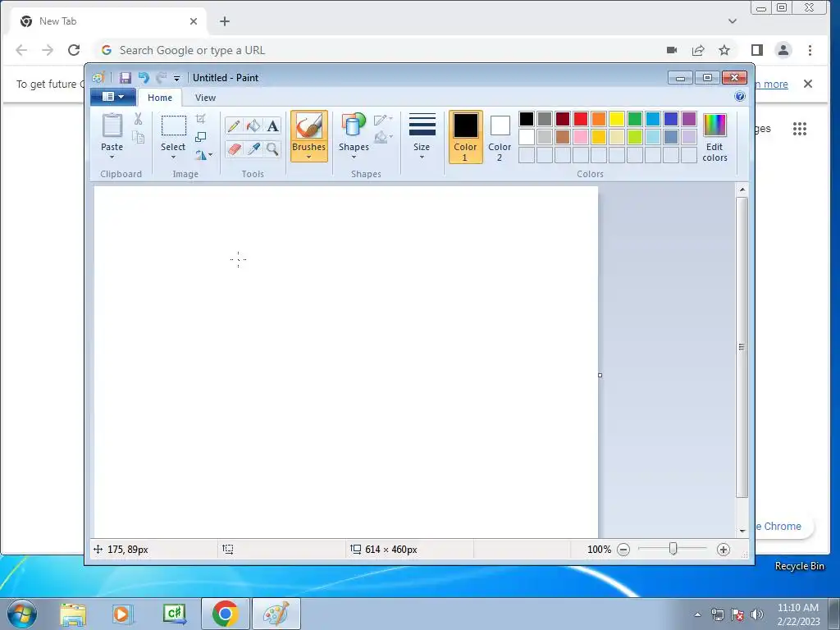Open Windows Media Player from taskbar
840x630 pixels.
point(122,614)
